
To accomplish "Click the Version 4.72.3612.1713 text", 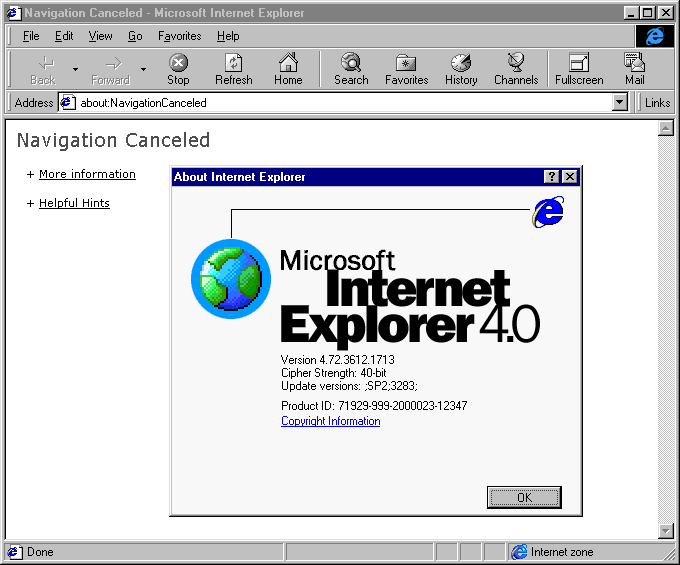I will [337, 360].
